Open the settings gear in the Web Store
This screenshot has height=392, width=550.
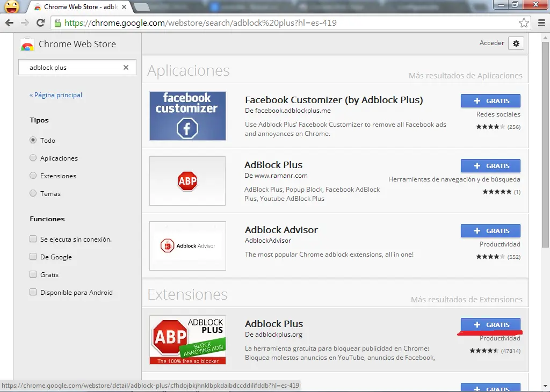(516, 43)
